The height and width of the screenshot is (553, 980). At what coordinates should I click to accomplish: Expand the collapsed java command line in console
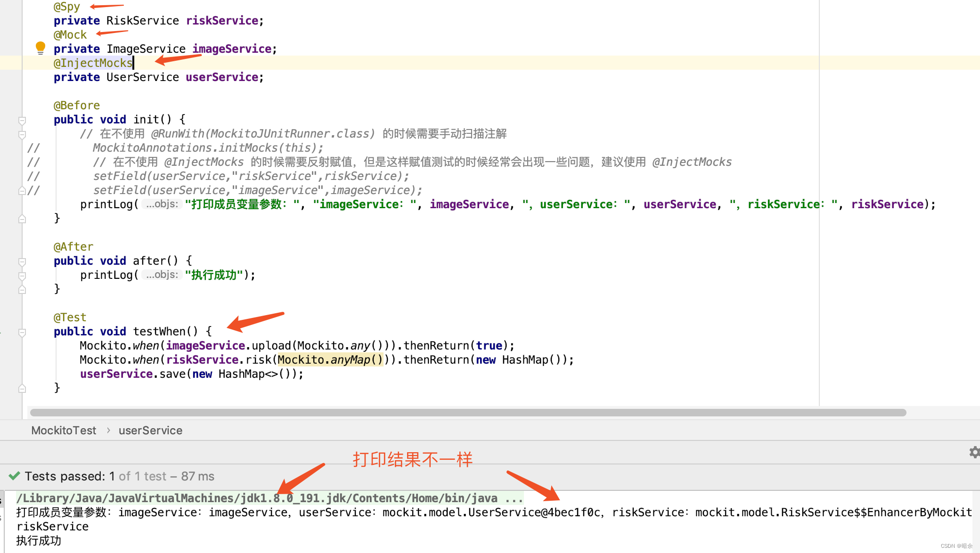click(x=514, y=498)
